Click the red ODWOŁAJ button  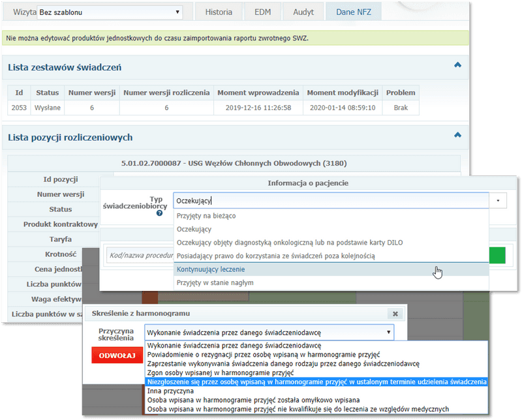(x=117, y=355)
